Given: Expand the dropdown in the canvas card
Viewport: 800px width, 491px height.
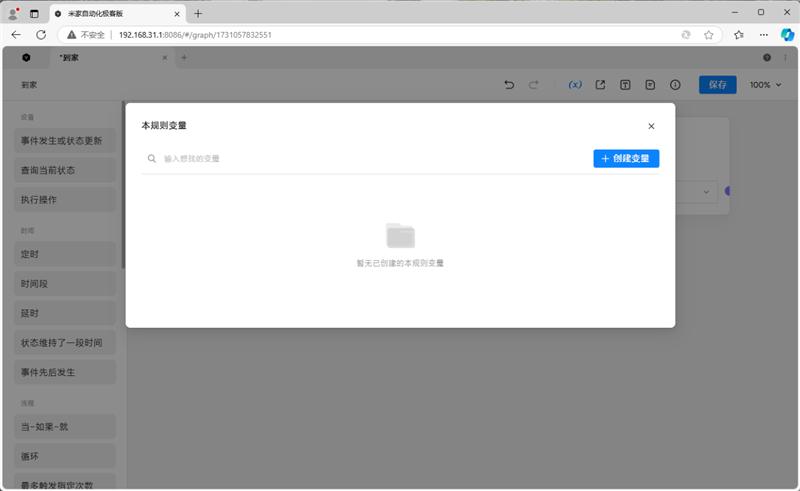Looking at the screenshot, I should coord(706,192).
